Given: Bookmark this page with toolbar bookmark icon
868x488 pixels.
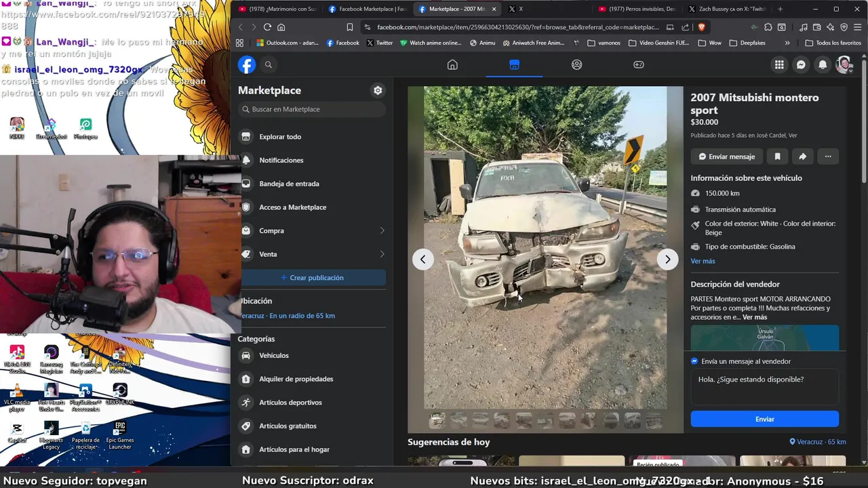Looking at the screenshot, I should coord(350,27).
